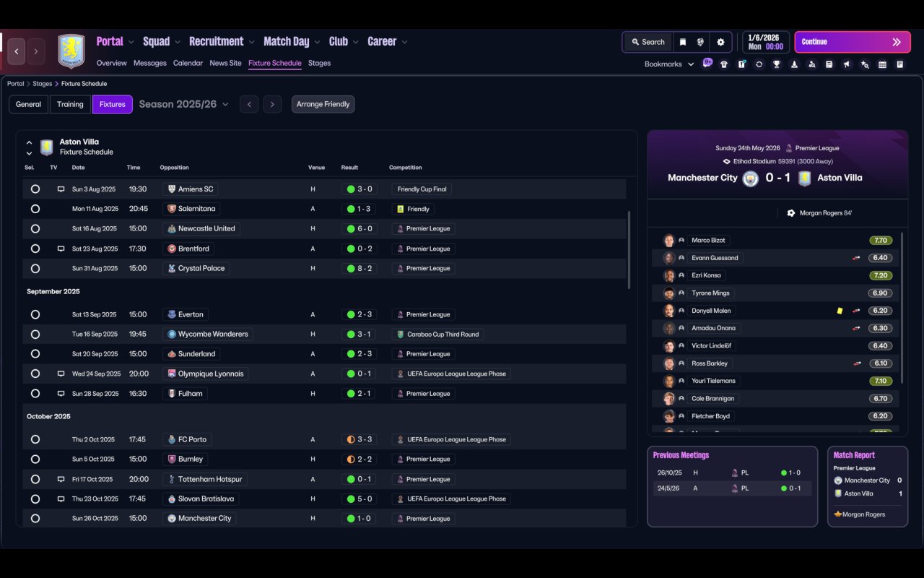Screen dimensions: 924x578
Task: Click the Aston Villa crest in header
Action: (71, 51)
